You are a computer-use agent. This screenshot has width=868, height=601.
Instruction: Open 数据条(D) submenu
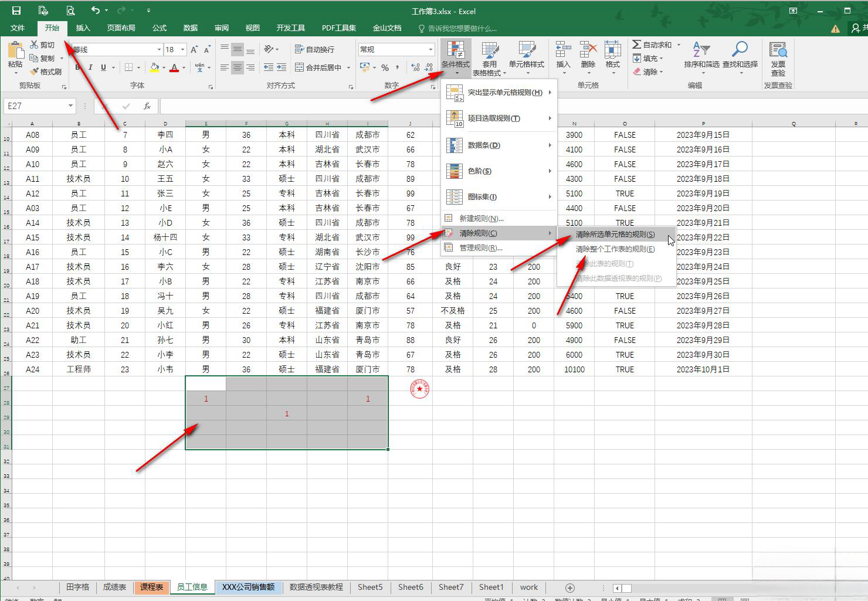click(499, 145)
